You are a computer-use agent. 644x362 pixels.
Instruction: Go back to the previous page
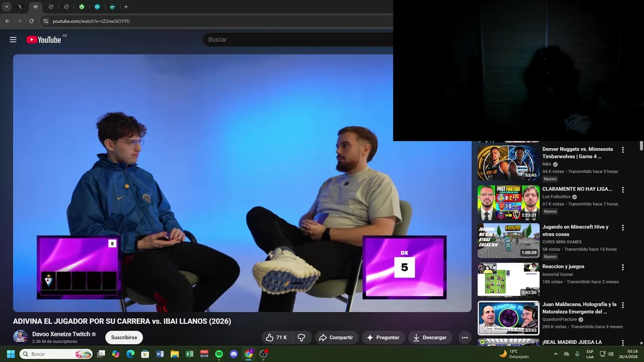7,21
